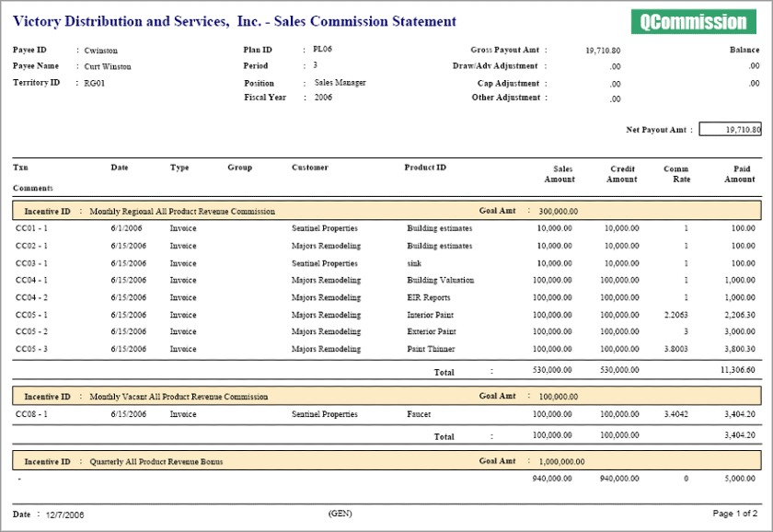Select Gross Payout Amt '19,710.80'

pyautogui.click(x=603, y=51)
